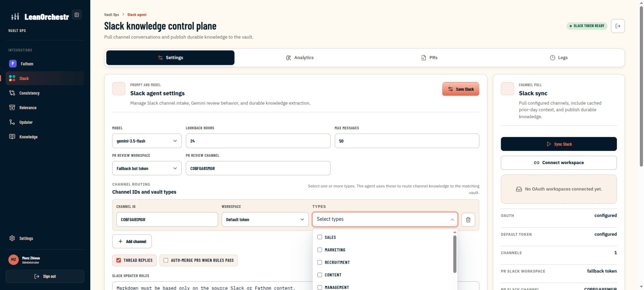This screenshot has width=644, height=290.
Task: Click the sliders icon on Settings tab
Action: click(x=160, y=58)
